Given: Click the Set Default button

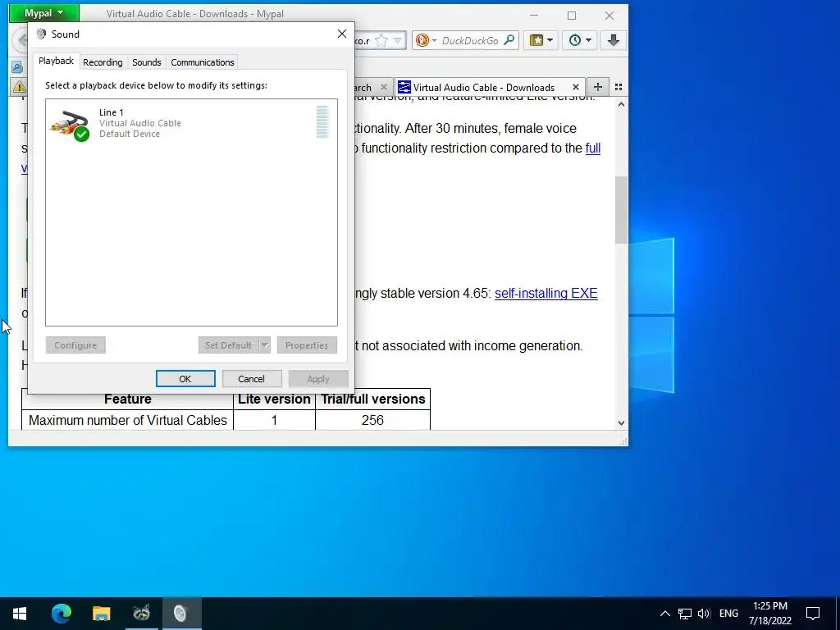Looking at the screenshot, I should tap(228, 345).
